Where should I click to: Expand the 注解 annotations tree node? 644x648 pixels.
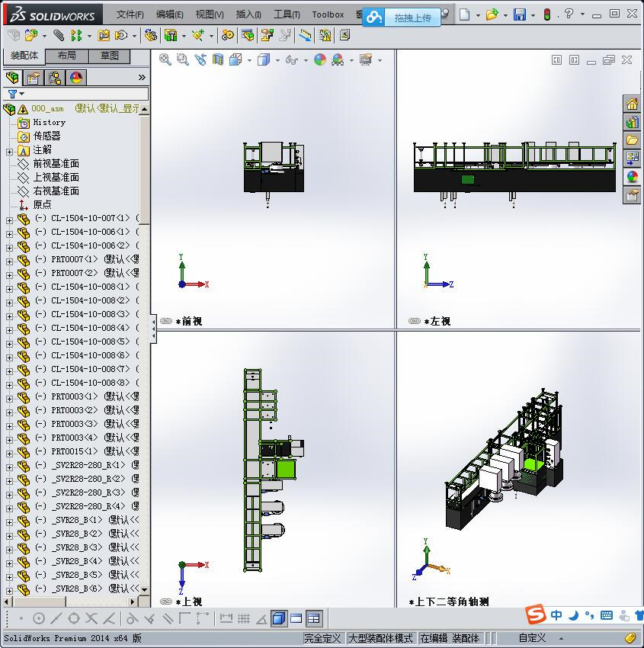coord(9,152)
